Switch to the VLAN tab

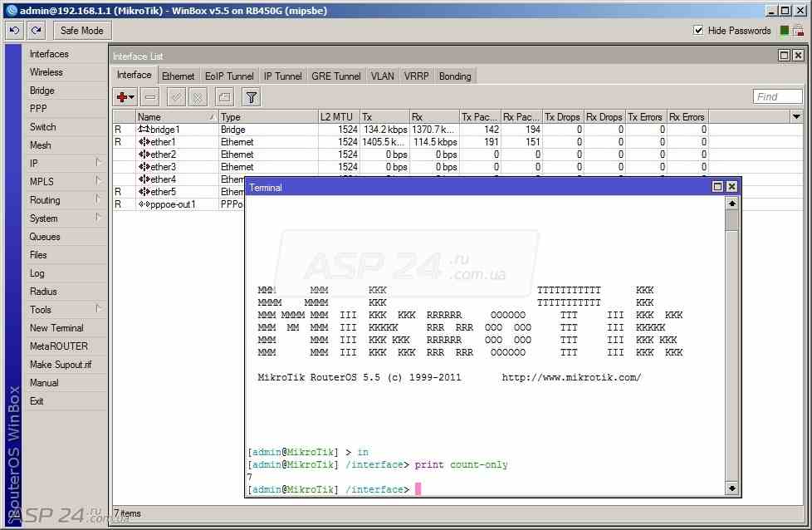(382, 76)
